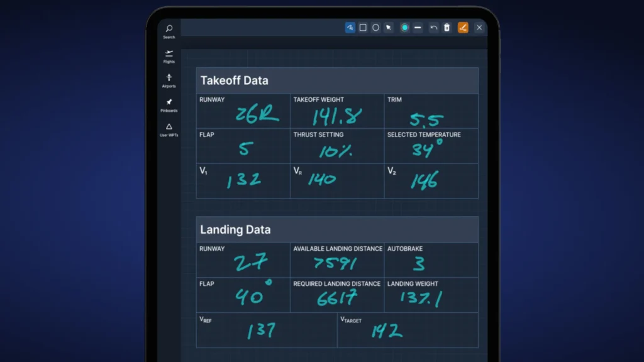Image resolution: width=644 pixels, height=362 pixels.
Task: Open Search from the sidebar
Action: click(x=168, y=31)
